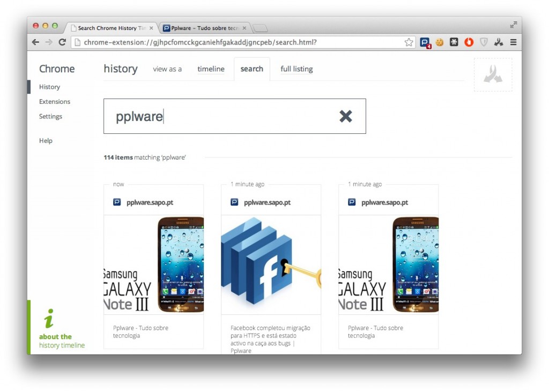Click the favicon on the 'now' card
Image resolution: width=549 pixels, height=392 pixels.
tap(117, 202)
